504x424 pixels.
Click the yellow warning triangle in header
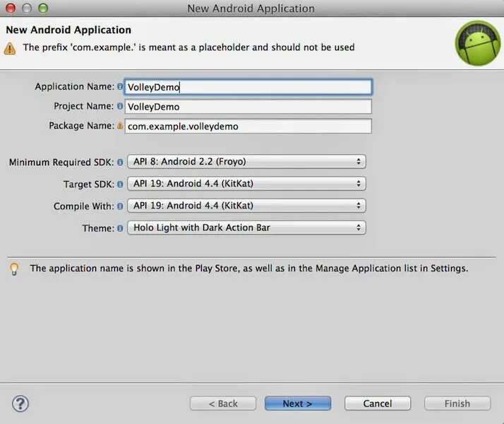(x=10, y=49)
